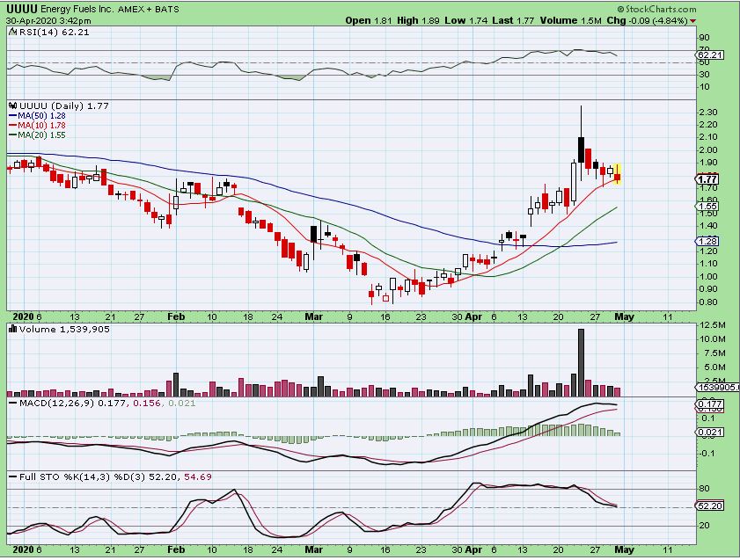Viewport: 740px width, 560px height.
Task: Click the black line marker before MACD(12,26,9)
Action: [13, 404]
